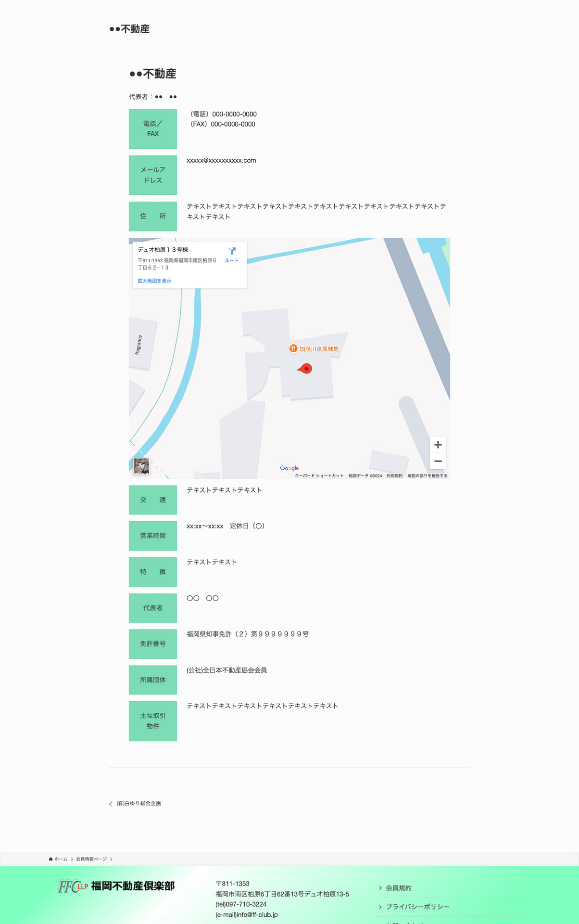Click キーボード ショートカット on map
This screenshot has width=579, height=924.
click(x=319, y=476)
